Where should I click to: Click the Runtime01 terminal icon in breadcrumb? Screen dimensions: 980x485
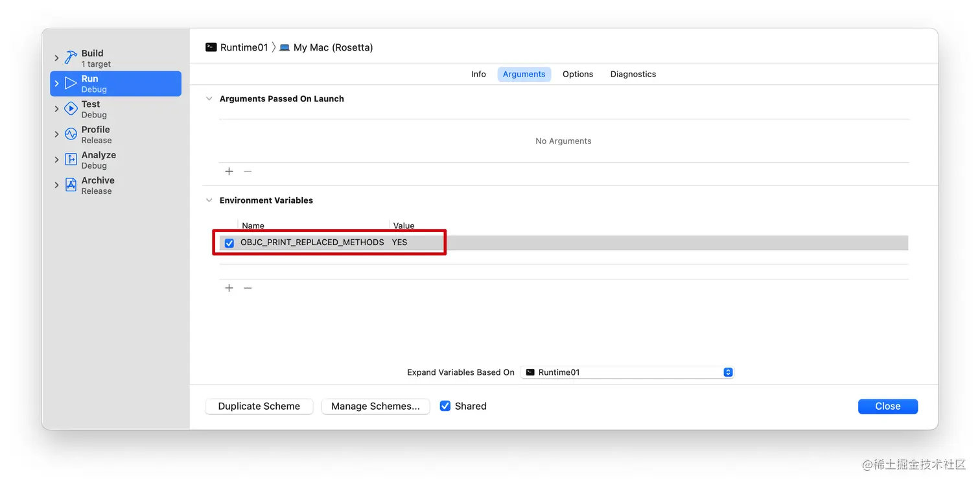coord(211,47)
